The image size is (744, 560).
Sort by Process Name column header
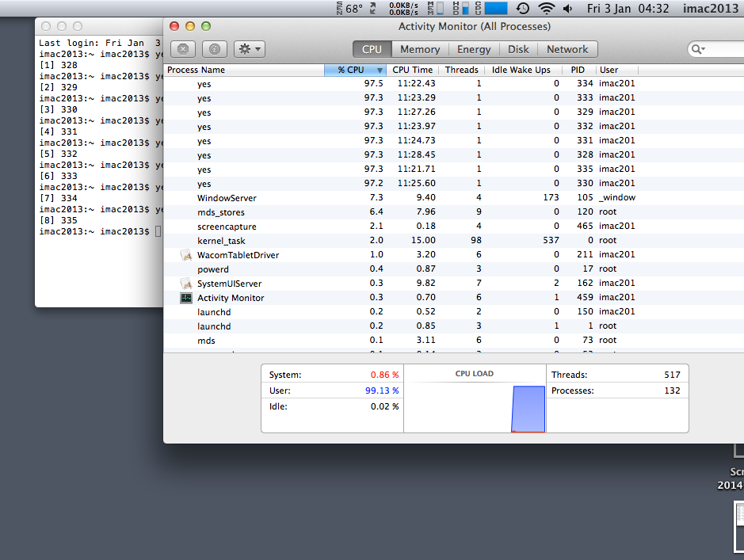coord(244,70)
